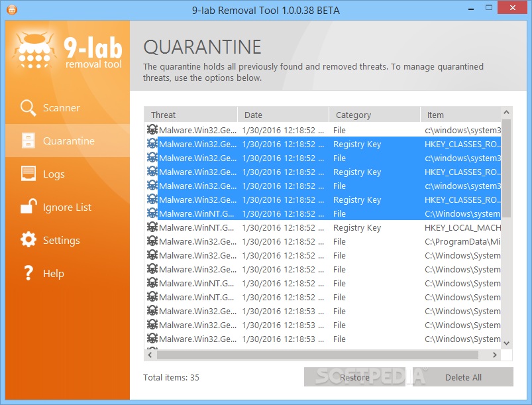Click the app icon in title bar

pos(11,10)
